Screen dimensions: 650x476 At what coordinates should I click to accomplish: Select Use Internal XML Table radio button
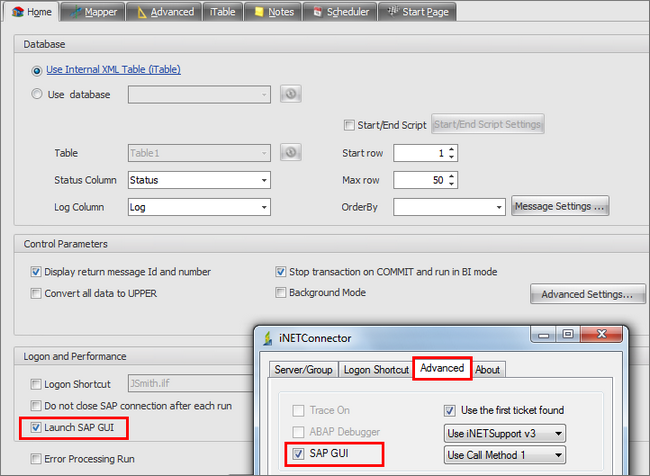(37, 71)
